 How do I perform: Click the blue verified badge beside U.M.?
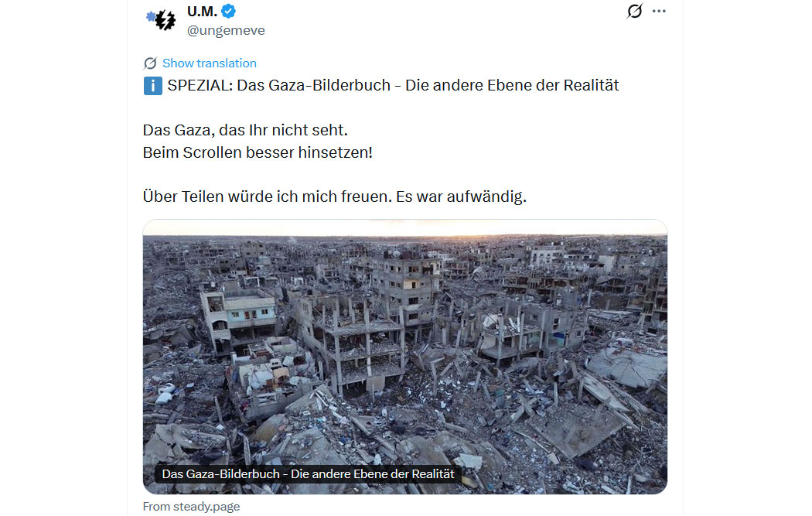(228, 11)
